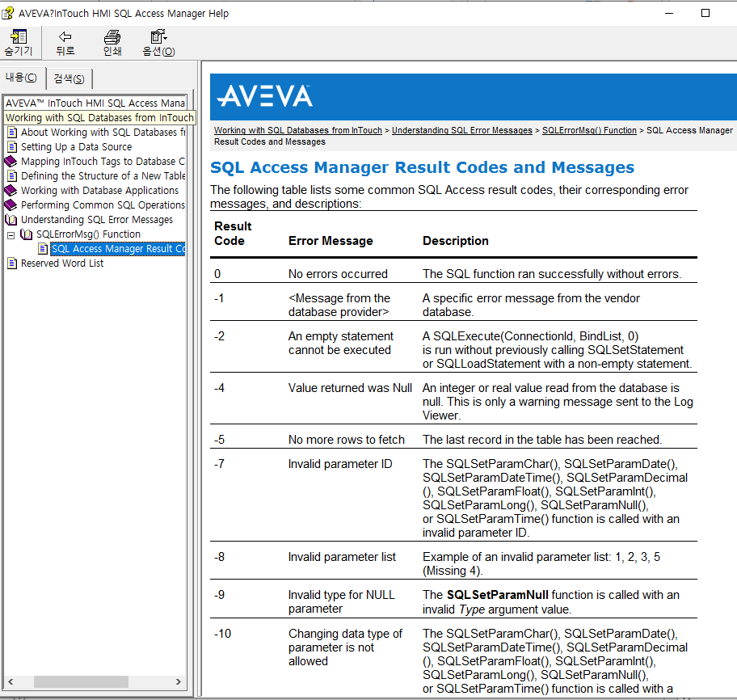Click page icon beside Defining the Structure of a New Table
This screenshot has height=700, width=737.
12,176
